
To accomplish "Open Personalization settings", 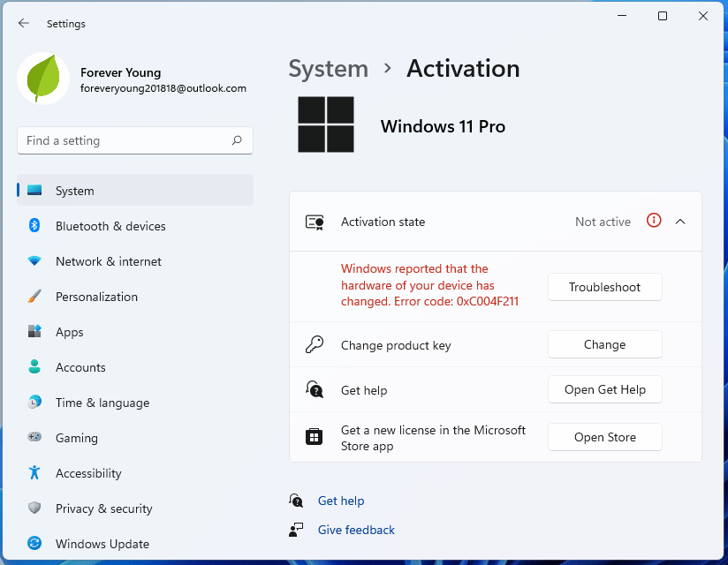I will click(x=135, y=297).
